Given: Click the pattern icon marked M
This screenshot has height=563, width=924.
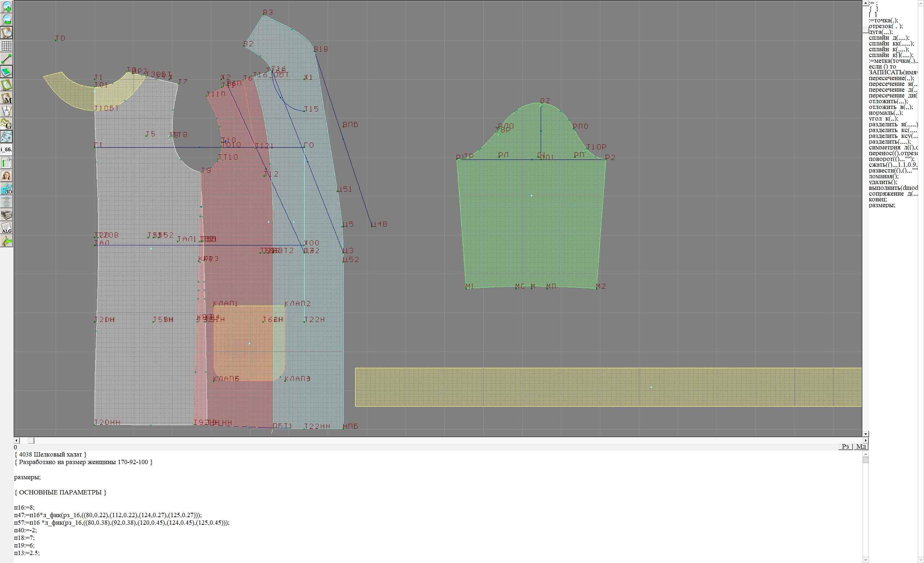Looking at the screenshot, I should coord(7,98).
